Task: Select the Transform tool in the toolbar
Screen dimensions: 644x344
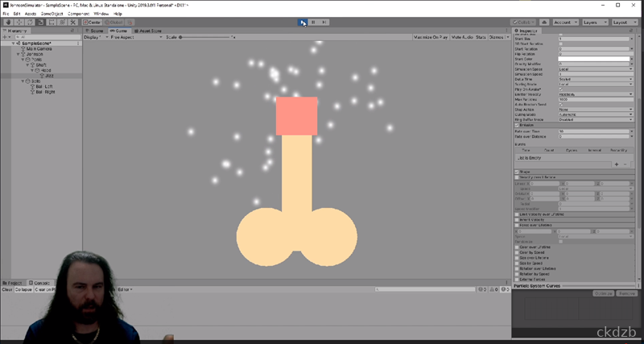Action: coord(63,23)
